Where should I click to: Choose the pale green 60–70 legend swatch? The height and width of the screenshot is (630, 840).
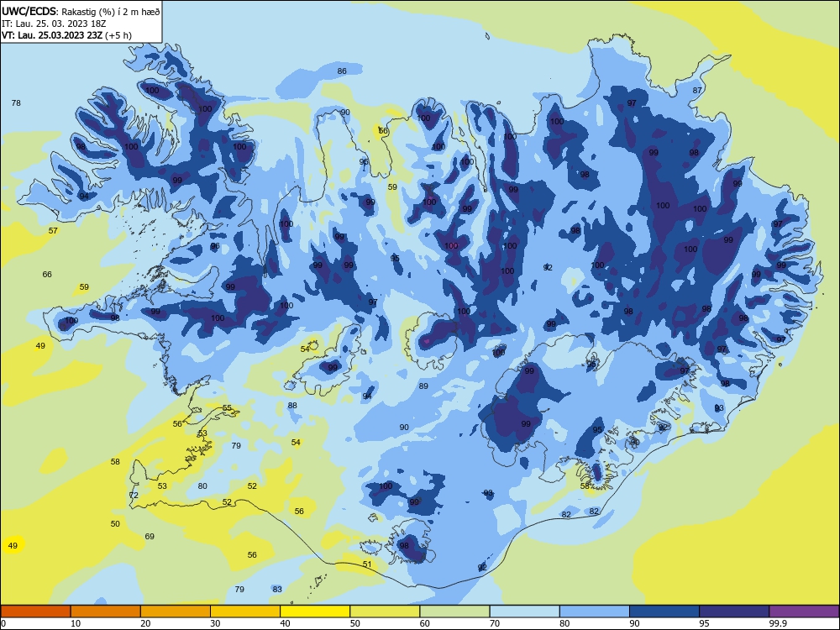point(454,612)
